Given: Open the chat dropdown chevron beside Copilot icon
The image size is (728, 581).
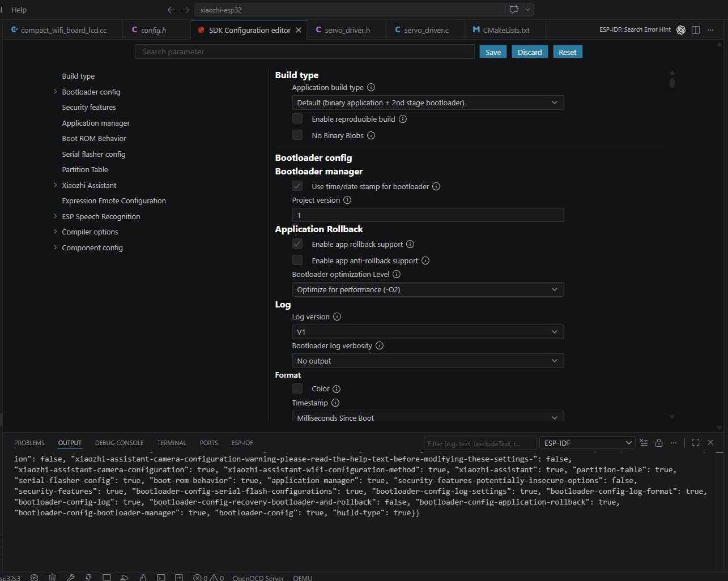Looking at the screenshot, I should coord(528,10).
